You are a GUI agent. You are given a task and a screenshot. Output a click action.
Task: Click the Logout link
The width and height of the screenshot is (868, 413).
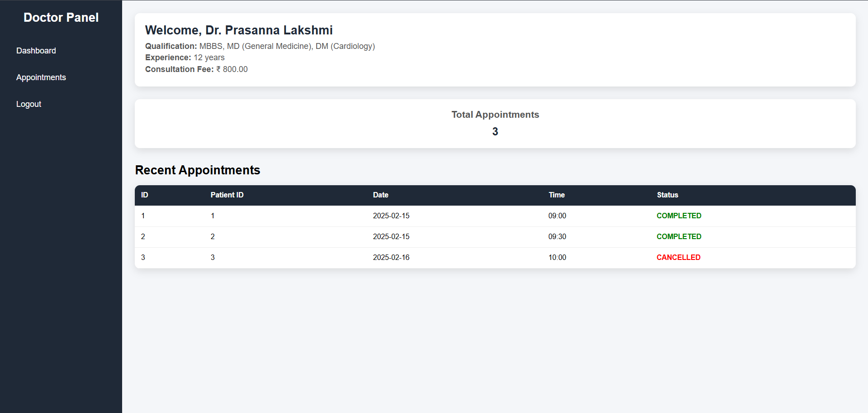tap(29, 104)
